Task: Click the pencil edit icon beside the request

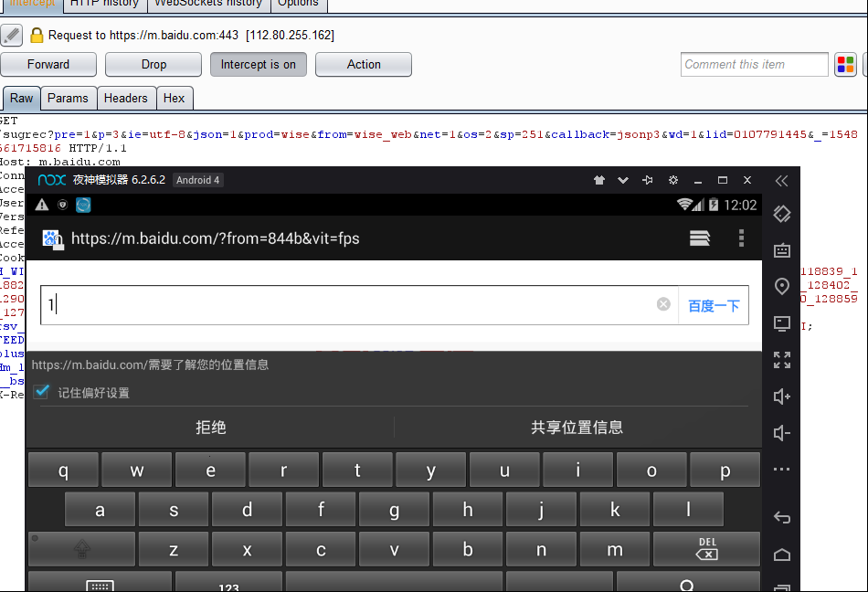Action: tap(12, 35)
